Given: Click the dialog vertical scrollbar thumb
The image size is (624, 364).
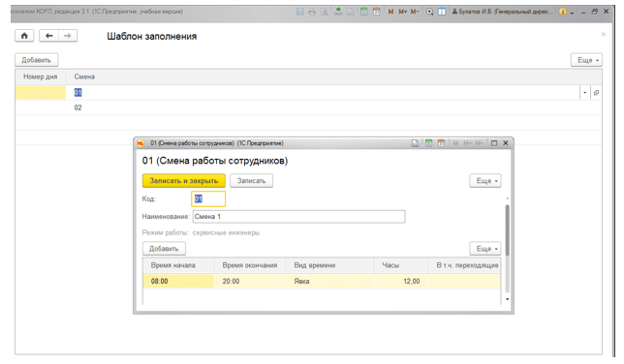Looking at the screenshot, I should (x=508, y=230).
